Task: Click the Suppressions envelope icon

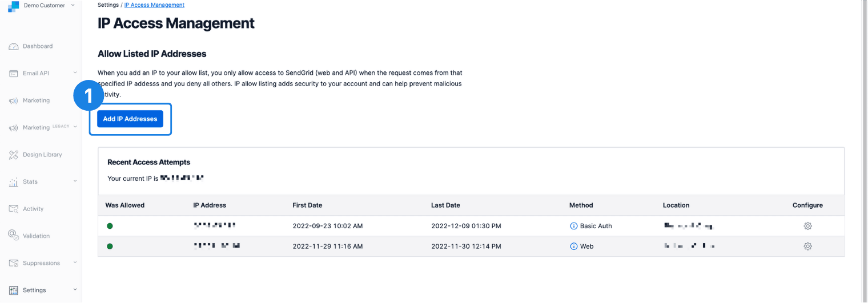Action: click(x=14, y=263)
